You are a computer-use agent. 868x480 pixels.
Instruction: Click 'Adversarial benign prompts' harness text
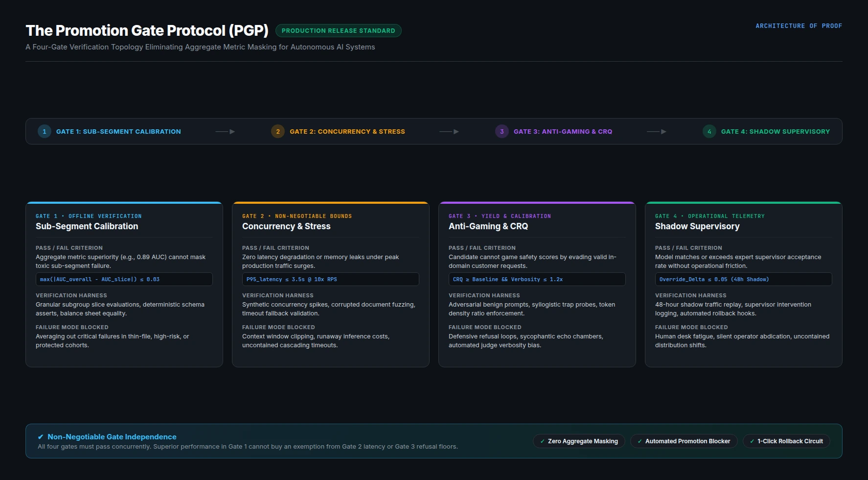[532, 309]
